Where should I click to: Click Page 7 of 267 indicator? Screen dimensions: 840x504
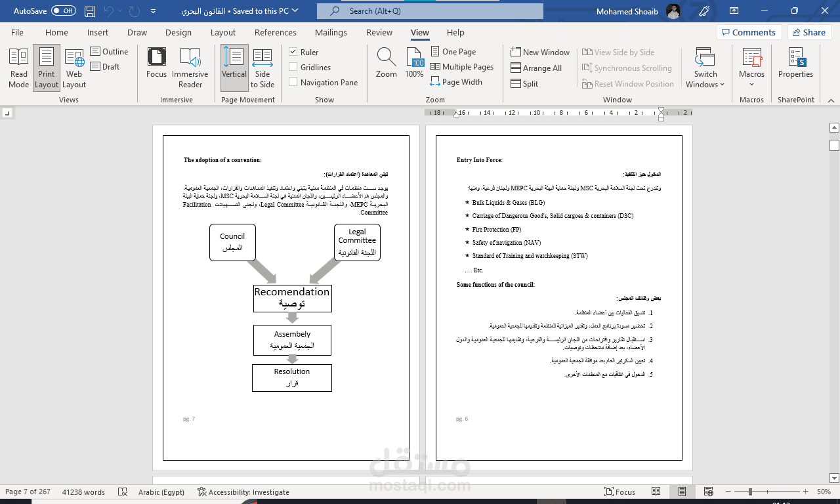point(28,492)
